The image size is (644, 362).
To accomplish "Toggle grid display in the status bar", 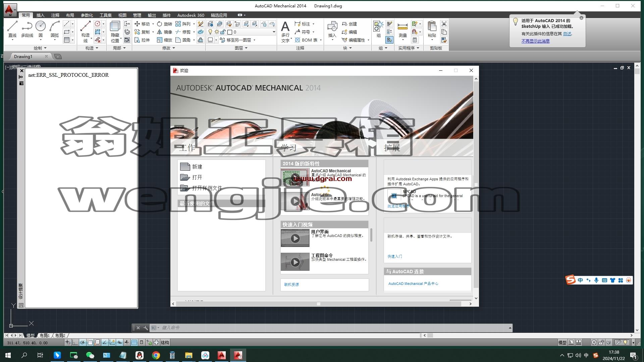I will click(134, 342).
